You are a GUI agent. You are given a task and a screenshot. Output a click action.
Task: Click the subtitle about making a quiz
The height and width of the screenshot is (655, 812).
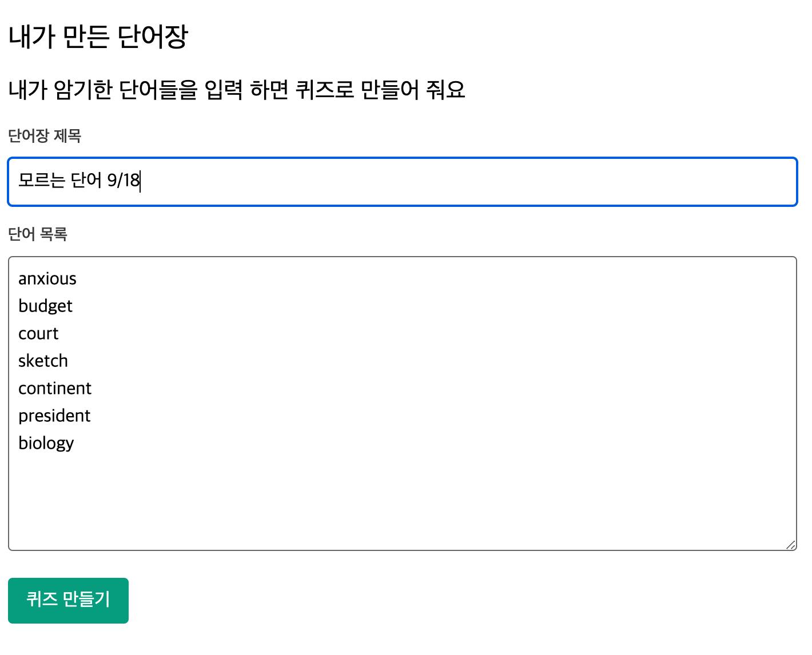click(237, 90)
